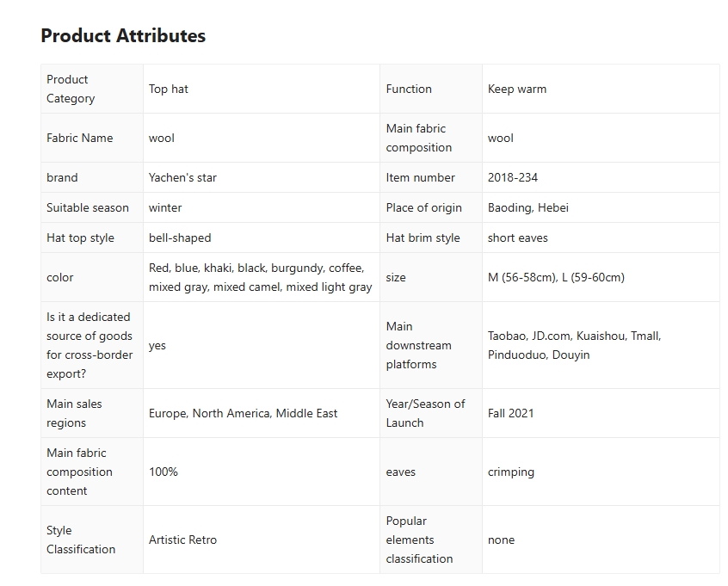
Task: Click the color list starting with Red
Action: [260, 277]
